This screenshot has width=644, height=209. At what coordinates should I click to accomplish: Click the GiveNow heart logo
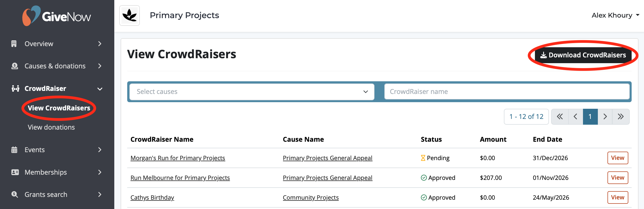[31, 16]
